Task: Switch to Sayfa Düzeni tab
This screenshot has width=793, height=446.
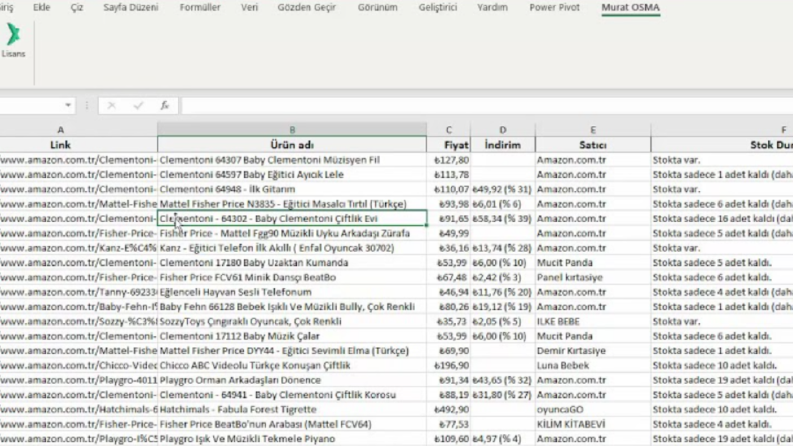Action: coord(130,7)
